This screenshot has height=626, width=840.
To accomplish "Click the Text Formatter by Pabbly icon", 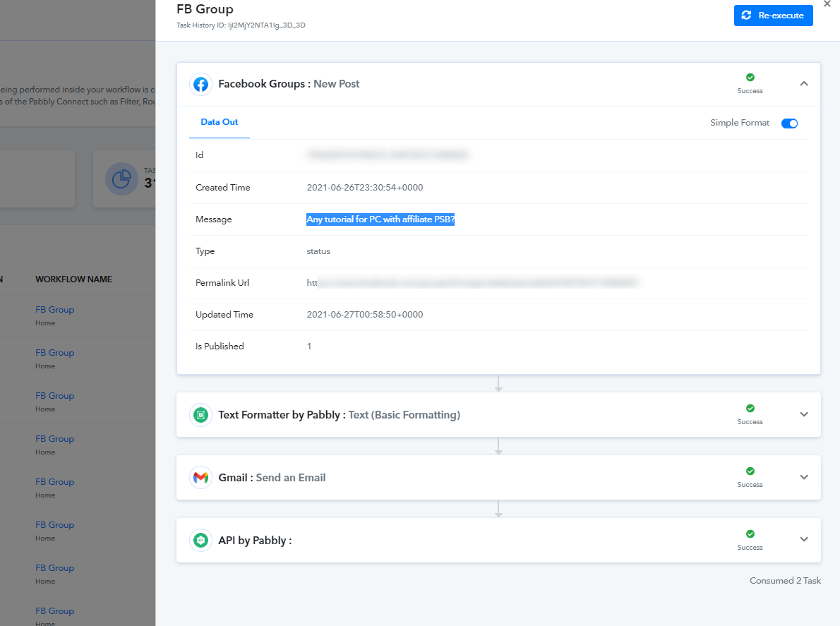I will pos(201,415).
